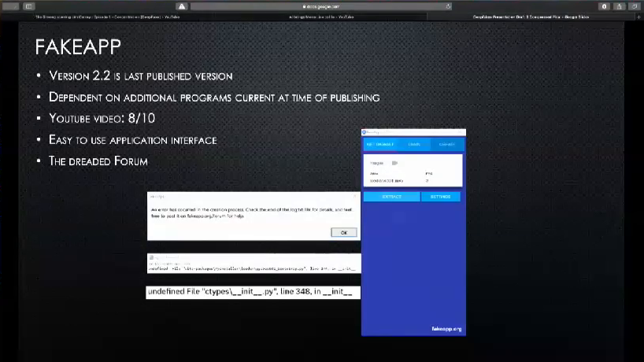The image size is (644, 362).
Task: Click the 'The dreaded Forum' bullet
Action: [98, 161]
